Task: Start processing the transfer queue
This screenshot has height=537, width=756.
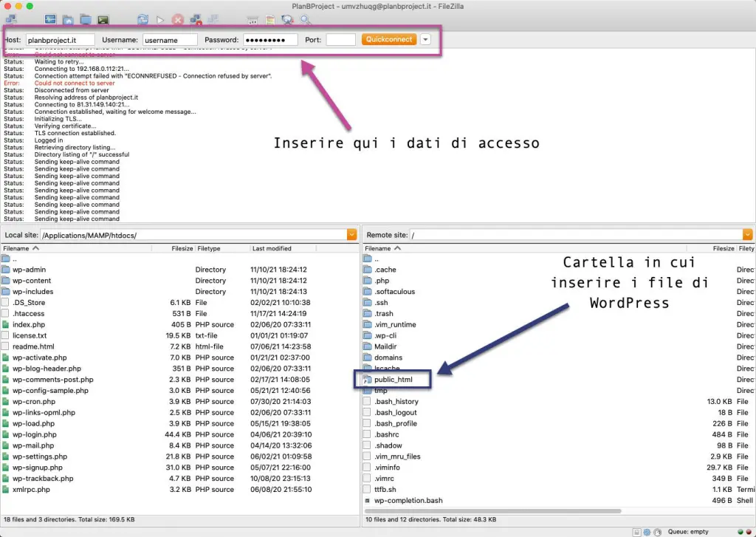Action: click(x=160, y=19)
